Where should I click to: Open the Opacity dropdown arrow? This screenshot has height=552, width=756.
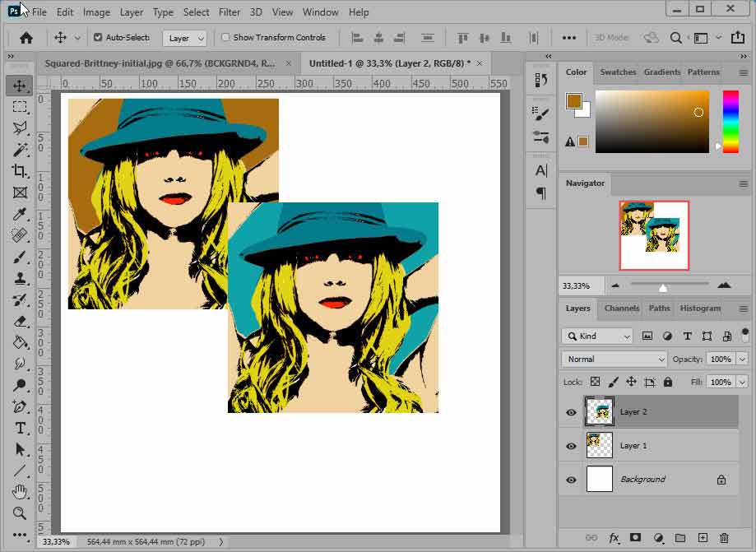[742, 359]
